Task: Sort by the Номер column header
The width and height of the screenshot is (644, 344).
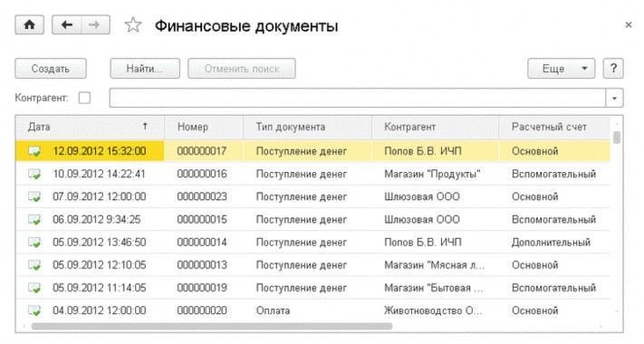Action: coord(204,127)
